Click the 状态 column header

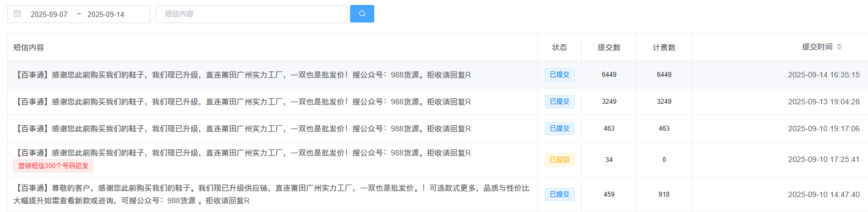[x=559, y=48]
